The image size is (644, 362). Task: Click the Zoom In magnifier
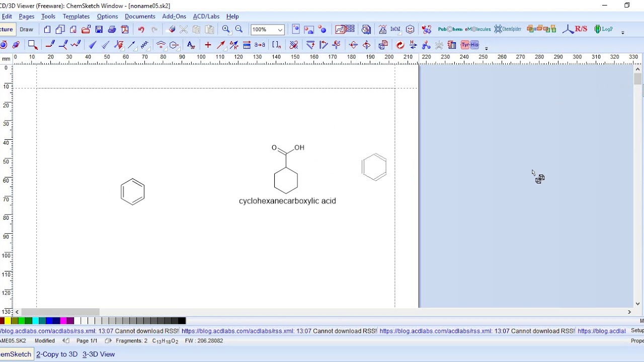click(x=226, y=30)
